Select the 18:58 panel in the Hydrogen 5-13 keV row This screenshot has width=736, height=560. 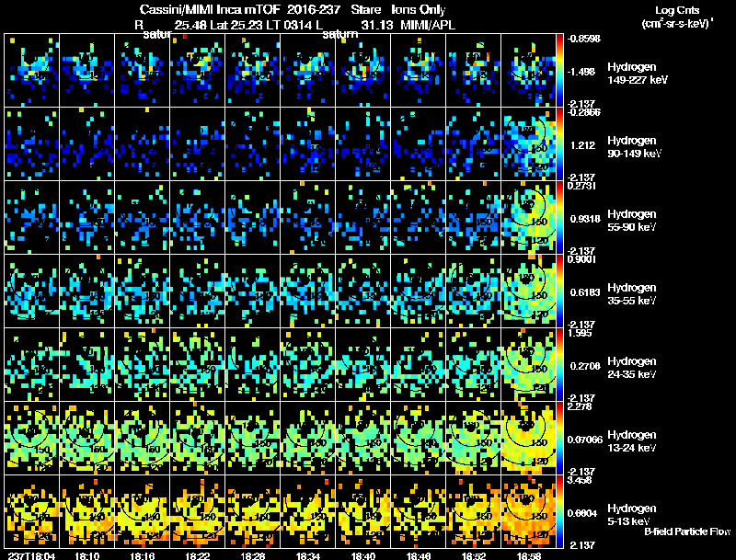tap(528, 511)
